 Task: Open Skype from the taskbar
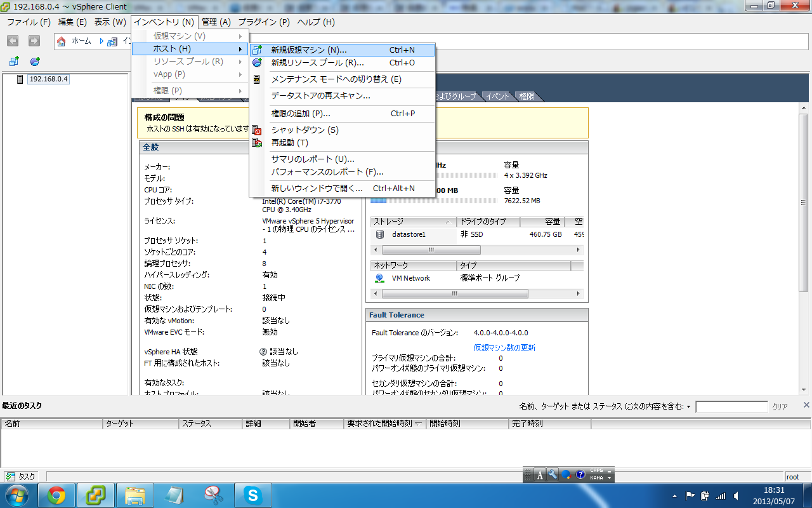coord(253,495)
